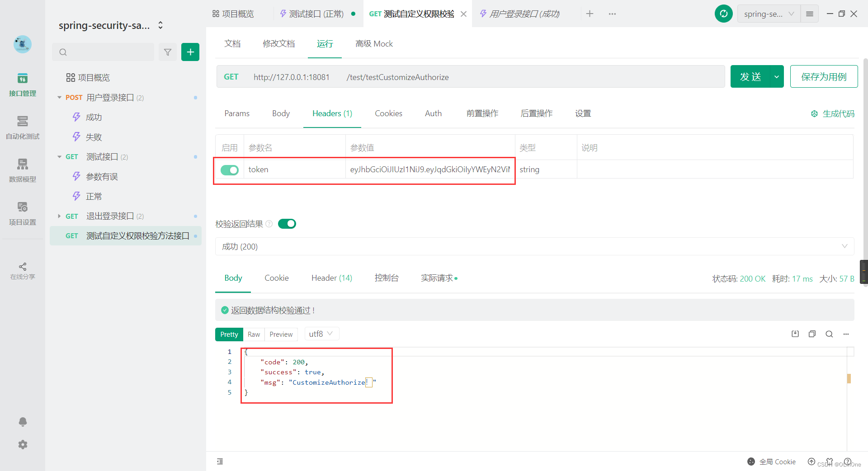This screenshot has width=868, height=471.
Task: Toggle the indicator next to 测试接口 (正常) tab
Action: coord(353,14)
